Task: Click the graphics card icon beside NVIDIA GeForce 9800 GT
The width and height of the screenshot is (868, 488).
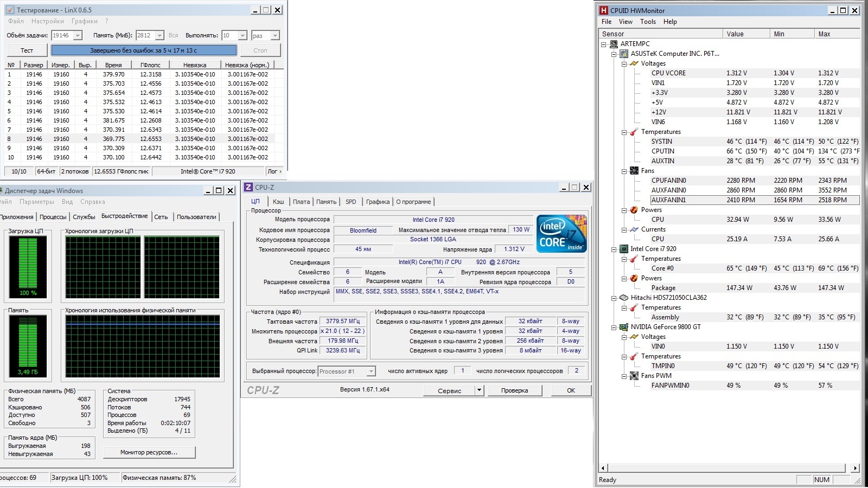Action: (624, 327)
